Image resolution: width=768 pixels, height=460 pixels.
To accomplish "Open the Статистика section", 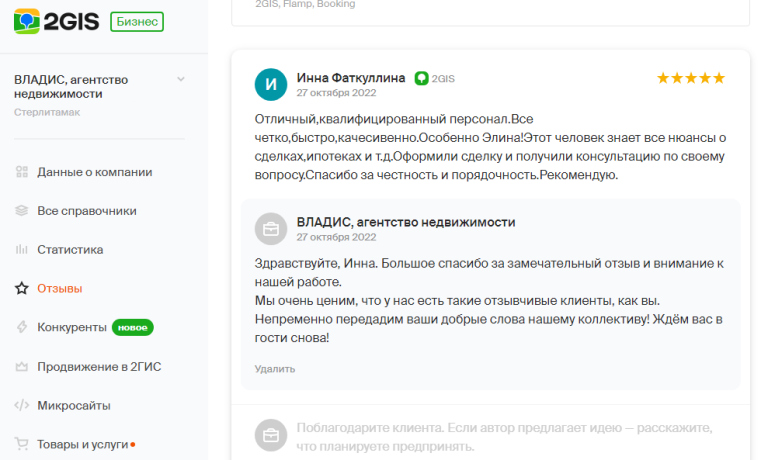I will [70, 249].
